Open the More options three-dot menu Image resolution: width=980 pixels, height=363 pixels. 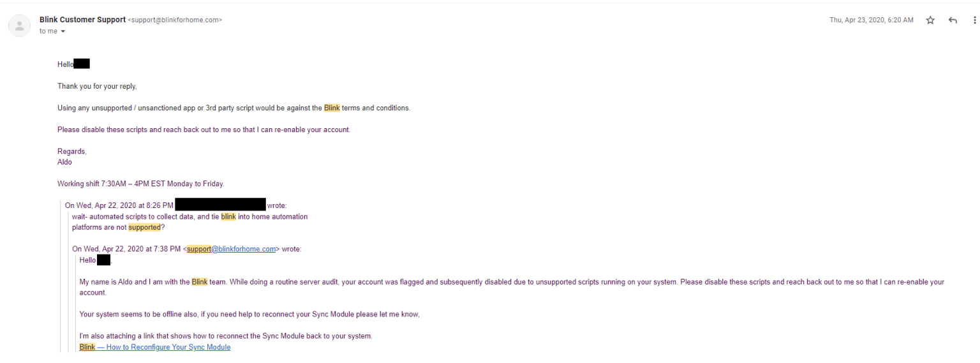[x=974, y=20]
